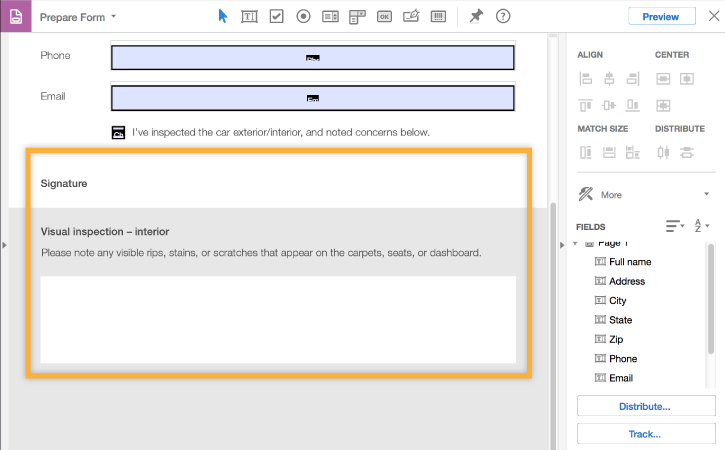Center fields horizontally on page
The width and height of the screenshot is (725, 450).
point(687,79)
